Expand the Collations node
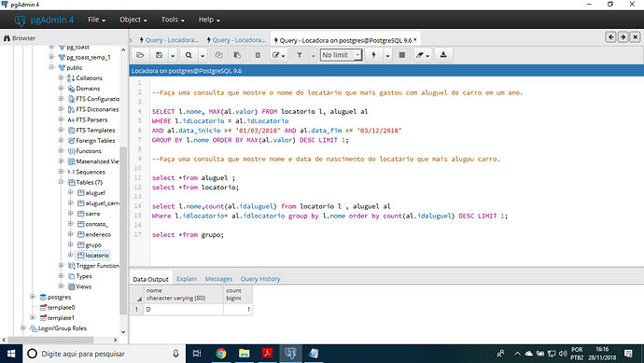 (x=61, y=77)
